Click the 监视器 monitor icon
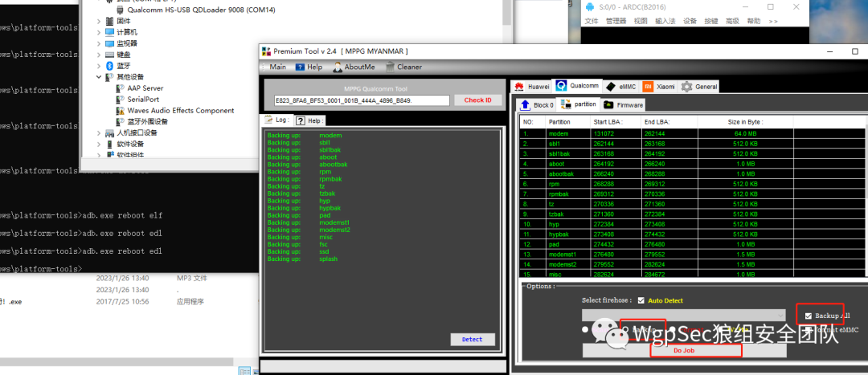This screenshot has width=868, height=375. (109, 43)
